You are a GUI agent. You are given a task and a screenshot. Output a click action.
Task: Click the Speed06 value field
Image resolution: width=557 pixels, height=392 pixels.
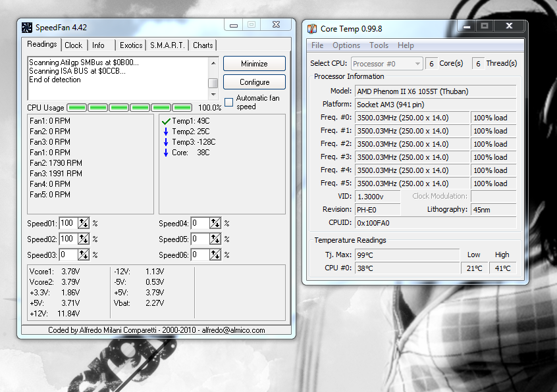(x=200, y=255)
